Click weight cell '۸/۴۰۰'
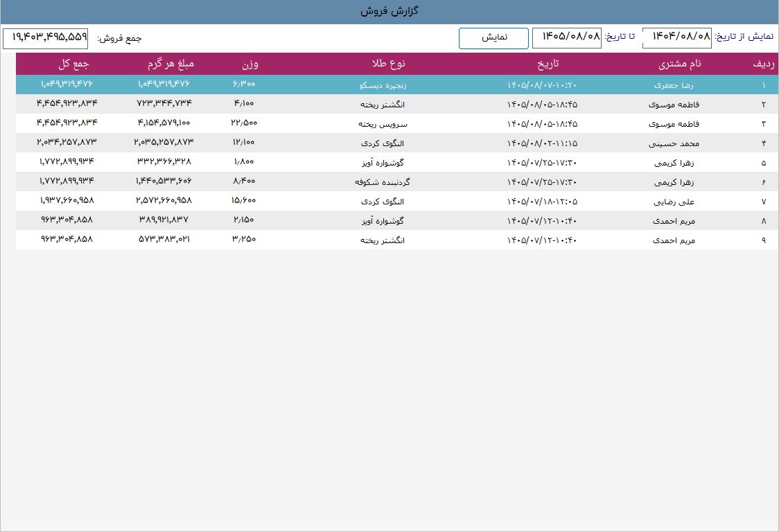The width and height of the screenshot is (779, 532). [x=244, y=181]
